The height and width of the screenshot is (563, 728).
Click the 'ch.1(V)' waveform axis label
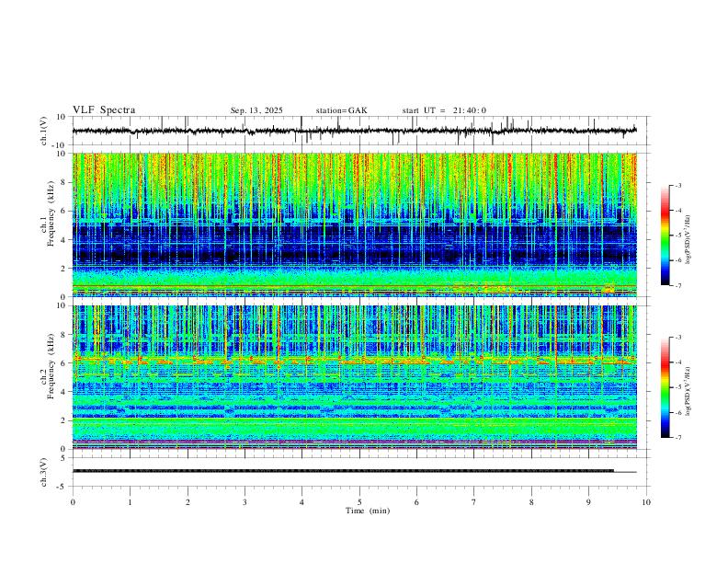click(x=44, y=131)
